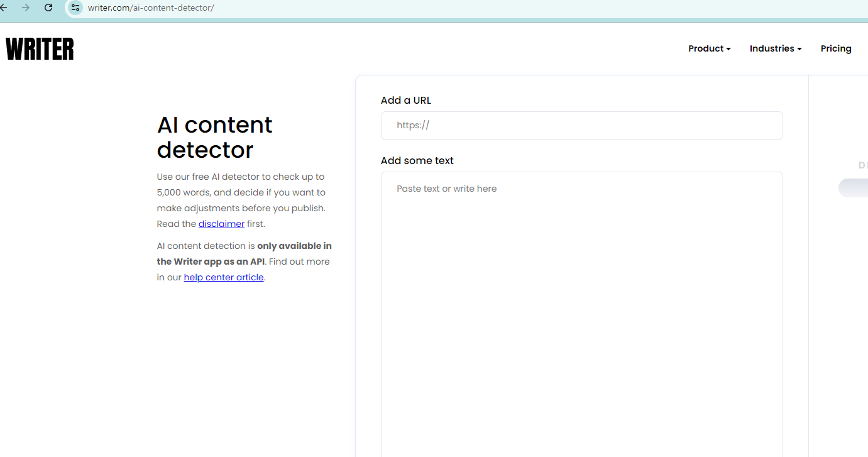The width and height of the screenshot is (868, 457).
Task: Go to the WRITER logo homepage
Action: coord(40,49)
